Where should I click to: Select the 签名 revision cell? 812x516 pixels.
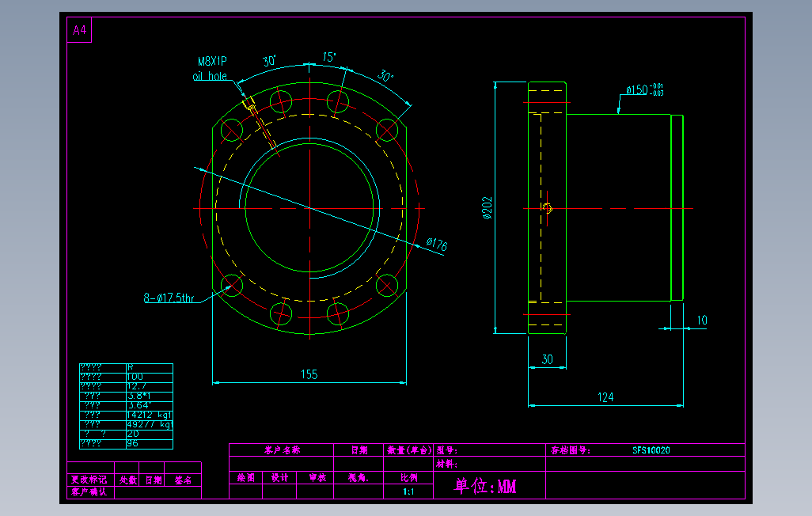click(x=183, y=480)
